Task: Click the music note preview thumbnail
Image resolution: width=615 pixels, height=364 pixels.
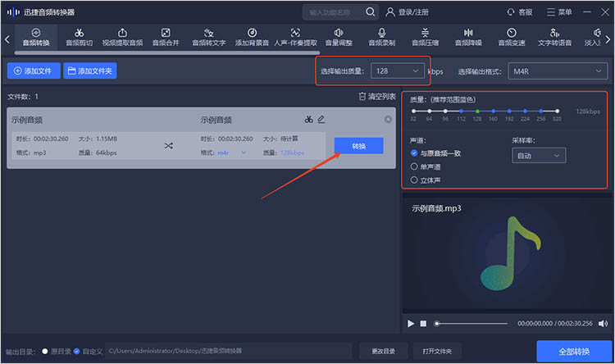Action: [511, 253]
